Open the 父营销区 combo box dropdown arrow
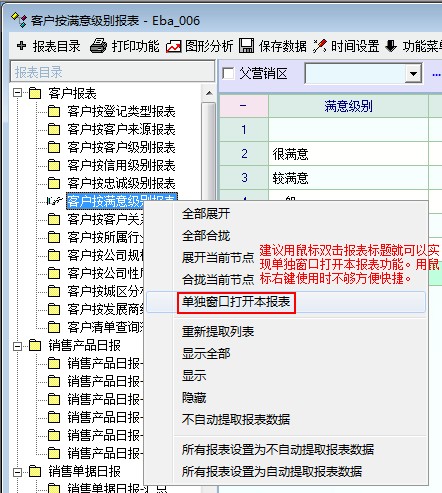This screenshot has height=493, width=442. click(x=413, y=73)
